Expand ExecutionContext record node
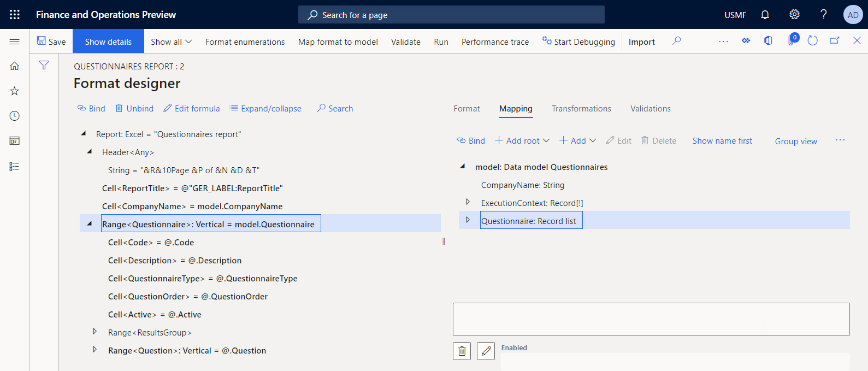Viewport: 868px width, 371px height. 468,202
